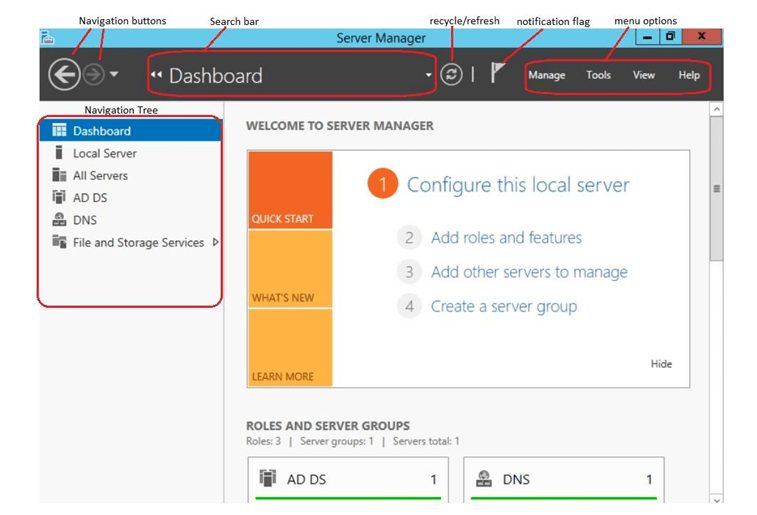This screenshot has height=515, width=757.
Task: Expand the File and Storage Services arrow
Action: [x=216, y=242]
